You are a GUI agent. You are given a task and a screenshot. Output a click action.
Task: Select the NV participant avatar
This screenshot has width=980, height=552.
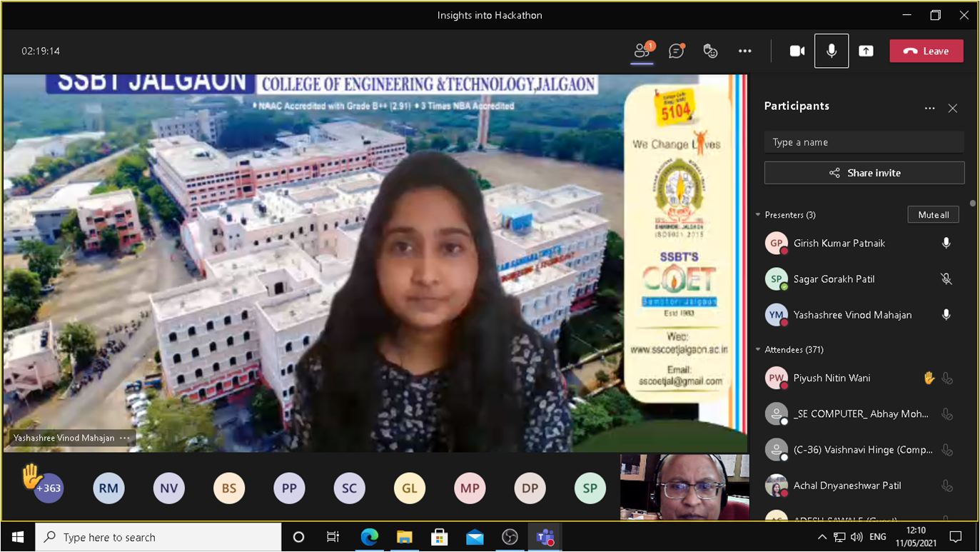169,488
